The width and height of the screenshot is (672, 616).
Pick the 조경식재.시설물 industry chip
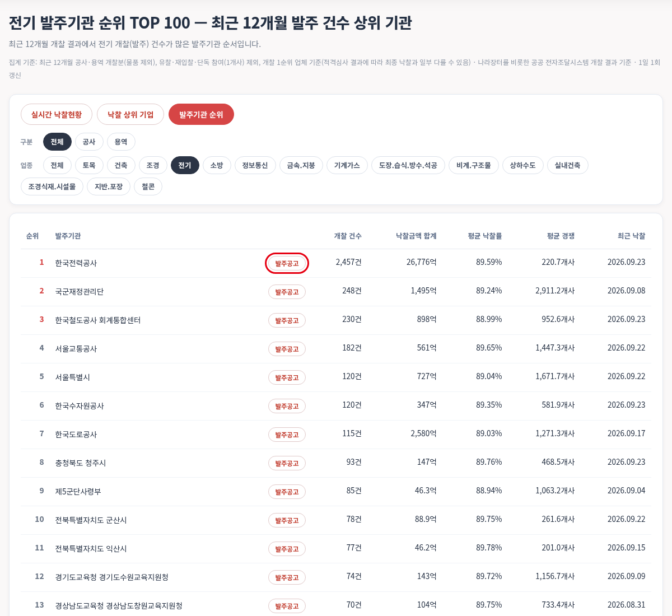[x=52, y=186]
